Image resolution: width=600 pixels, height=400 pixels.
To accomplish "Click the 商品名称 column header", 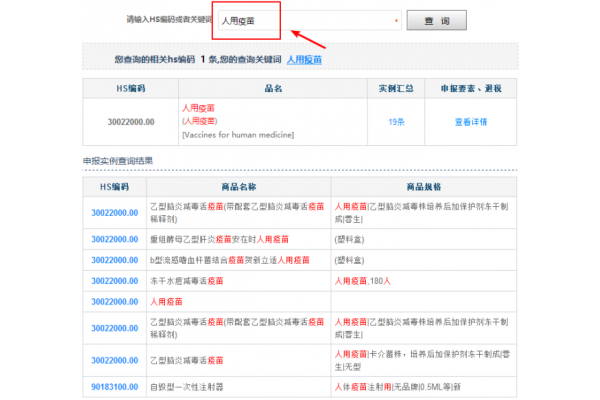I will [x=238, y=186].
